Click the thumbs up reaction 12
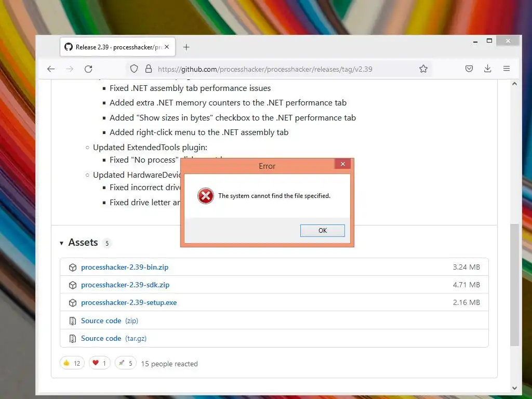 point(72,363)
